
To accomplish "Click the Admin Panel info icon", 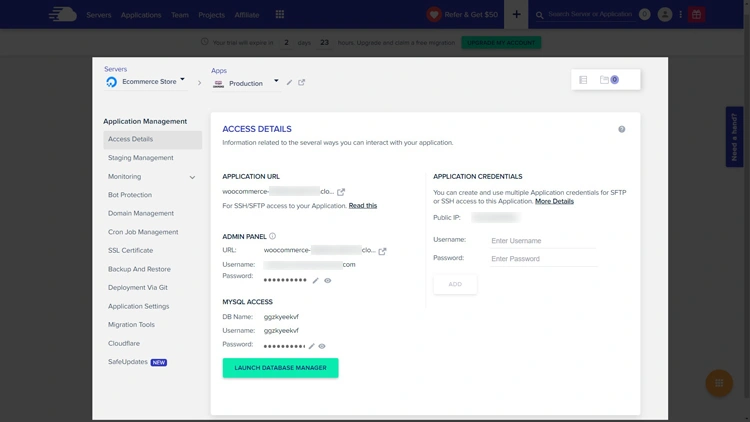I will point(272,237).
